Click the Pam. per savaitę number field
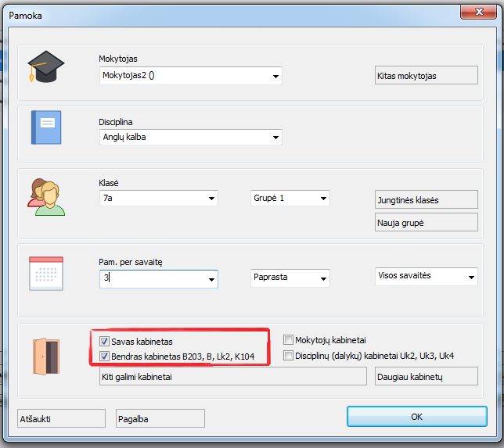Viewport: 504px width, 448px height. [151, 278]
